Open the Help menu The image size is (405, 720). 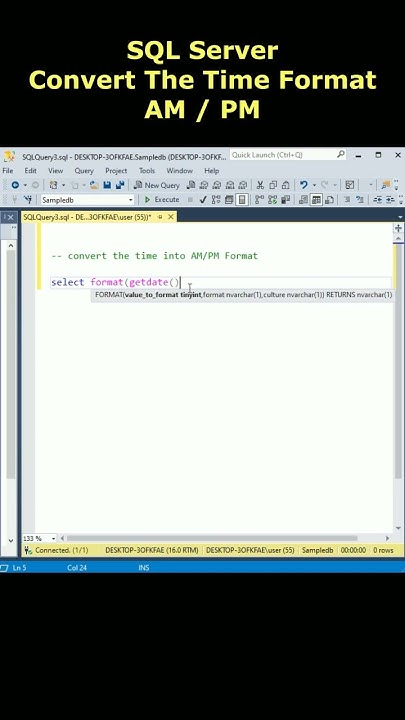point(211,170)
